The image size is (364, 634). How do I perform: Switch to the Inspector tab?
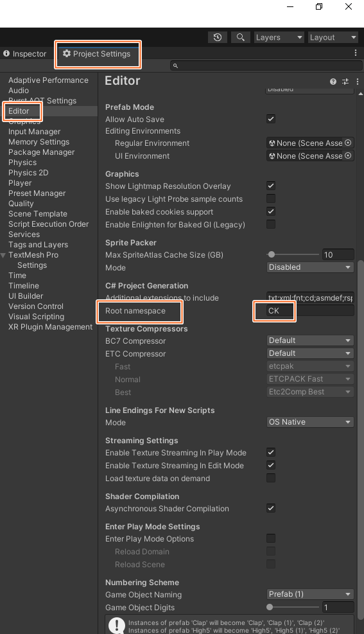point(25,54)
